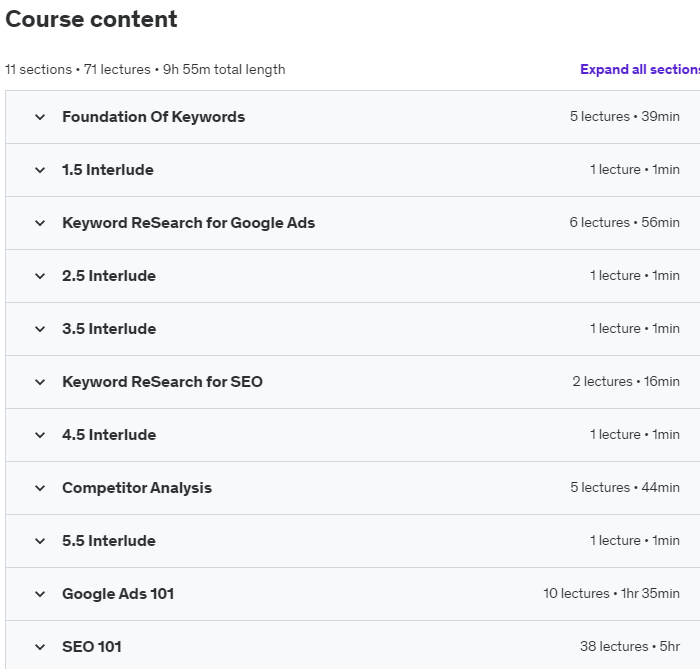700x669 pixels.
Task: Expand the 2.5 Interlude chevron
Action: tap(40, 276)
